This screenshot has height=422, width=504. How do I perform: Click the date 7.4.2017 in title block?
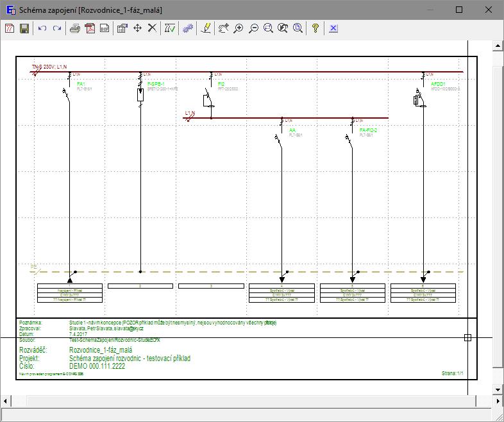point(78,334)
